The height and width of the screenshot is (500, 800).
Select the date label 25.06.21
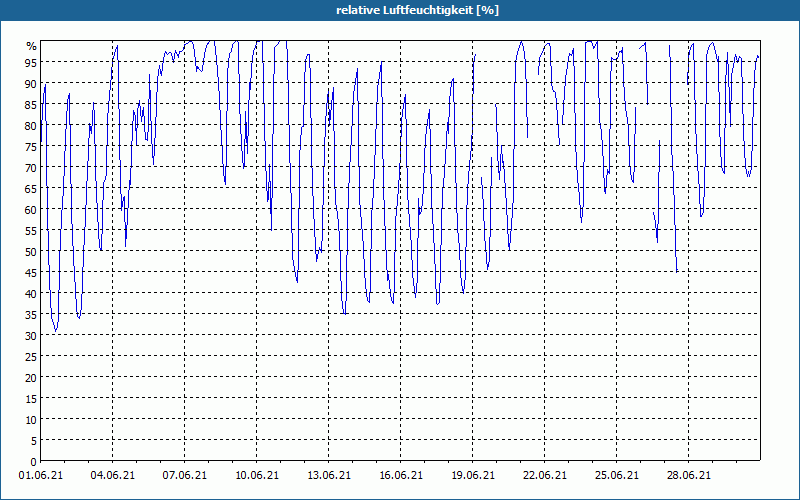click(x=616, y=475)
